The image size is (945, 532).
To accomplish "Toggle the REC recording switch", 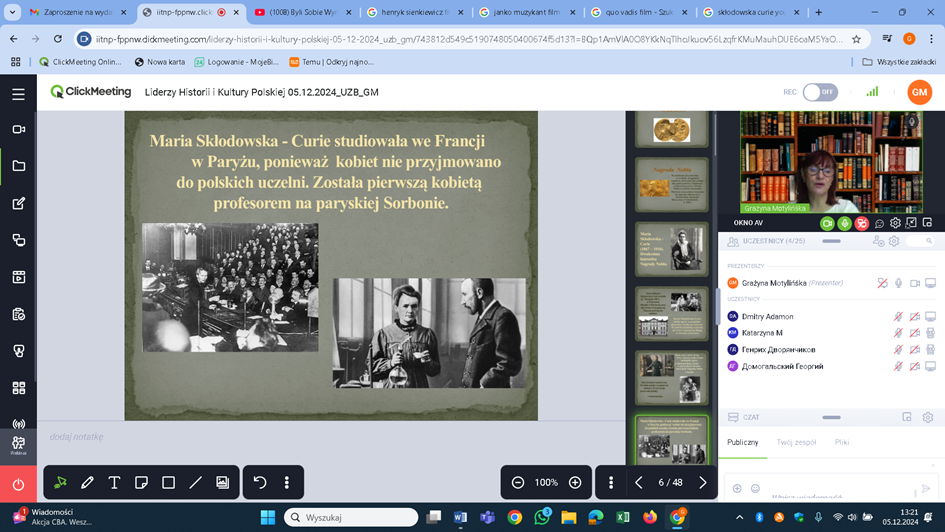I will (x=820, y=92).
